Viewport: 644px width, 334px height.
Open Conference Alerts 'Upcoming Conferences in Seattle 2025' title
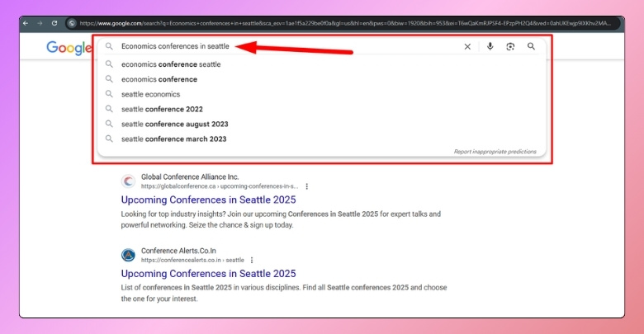coord(208,274)
